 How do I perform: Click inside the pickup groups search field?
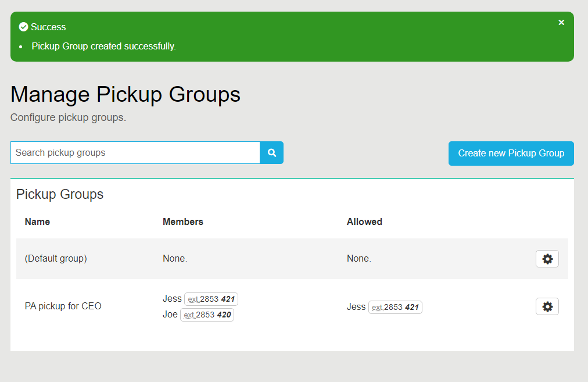134,152
